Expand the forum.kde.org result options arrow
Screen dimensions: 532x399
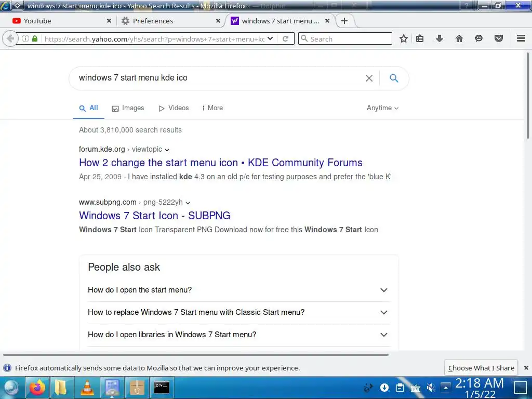pos(167,150)
